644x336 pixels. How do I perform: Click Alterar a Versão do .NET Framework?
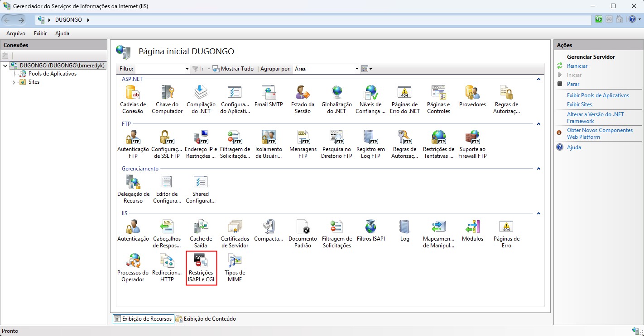pyautogui.click(x=596, y=118)
